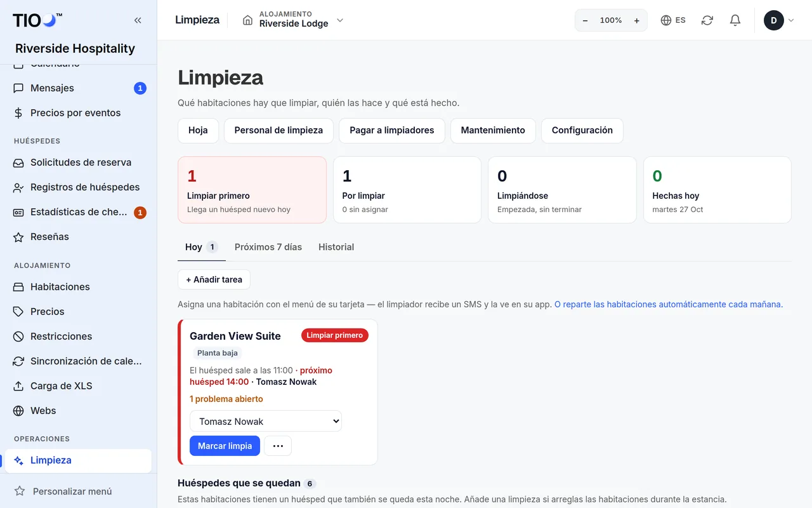Open the Historial tab
The width and height of the screenshot is (812, 508).
point(336,247)
